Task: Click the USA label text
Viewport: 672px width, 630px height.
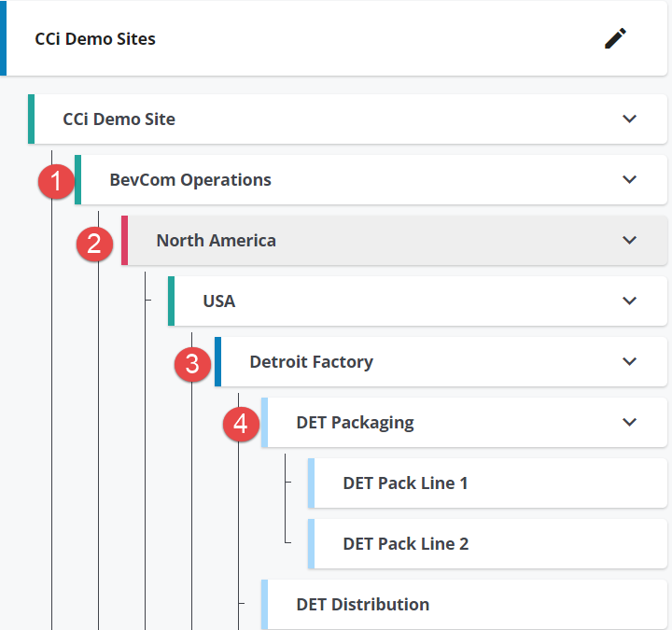Action: tap(218, 301)
